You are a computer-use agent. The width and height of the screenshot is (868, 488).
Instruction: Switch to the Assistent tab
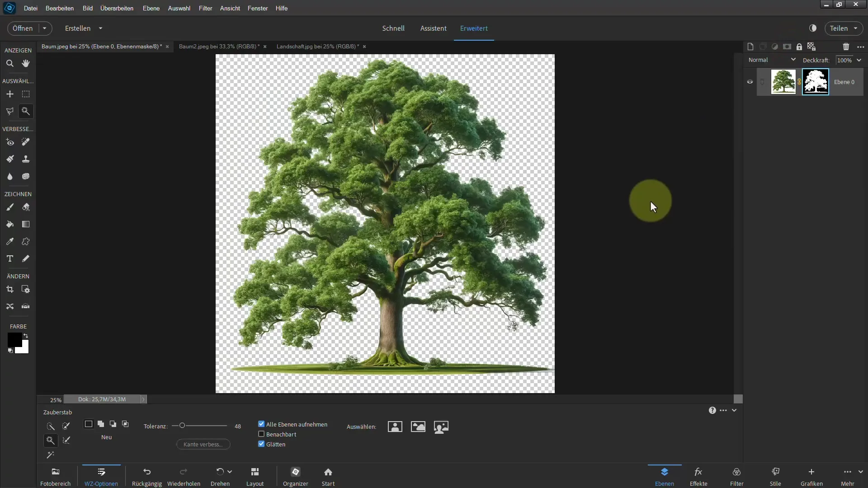[x=434, y=28]
